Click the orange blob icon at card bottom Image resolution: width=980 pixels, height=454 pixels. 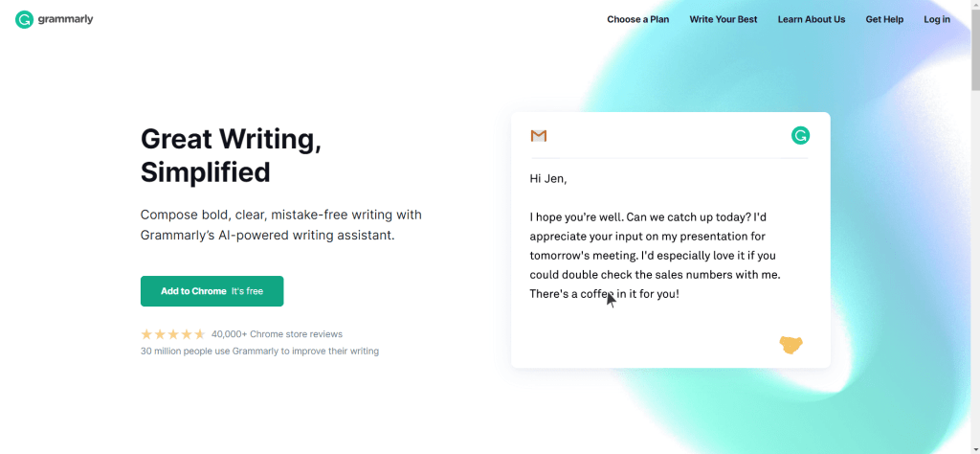click(x=791, y=345)
